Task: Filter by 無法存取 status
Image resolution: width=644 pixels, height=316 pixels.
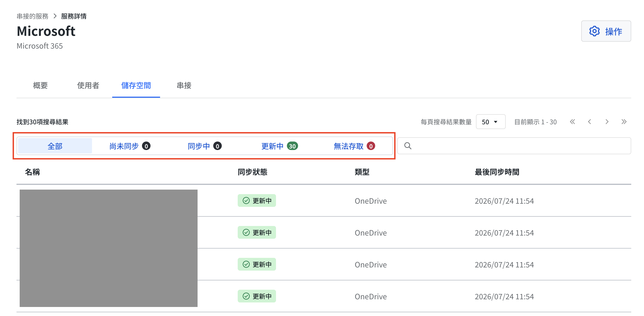Action: pyautogui.click(x=354, y=146)
